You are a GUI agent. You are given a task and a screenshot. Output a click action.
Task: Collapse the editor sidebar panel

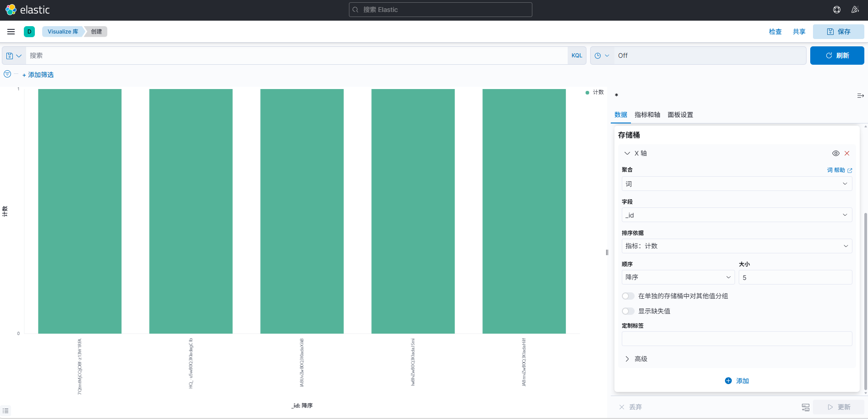click(x=860, y=96)
